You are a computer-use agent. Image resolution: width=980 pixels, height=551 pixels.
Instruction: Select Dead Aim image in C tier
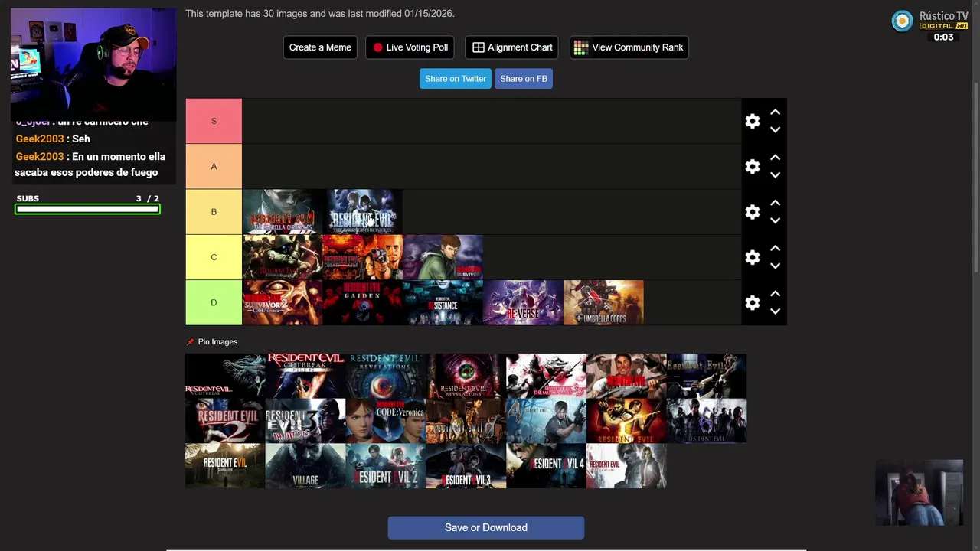[x=363, y=257]
